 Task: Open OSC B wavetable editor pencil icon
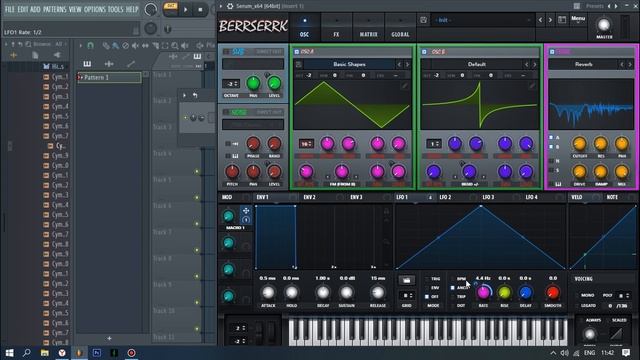coord(531,86)
